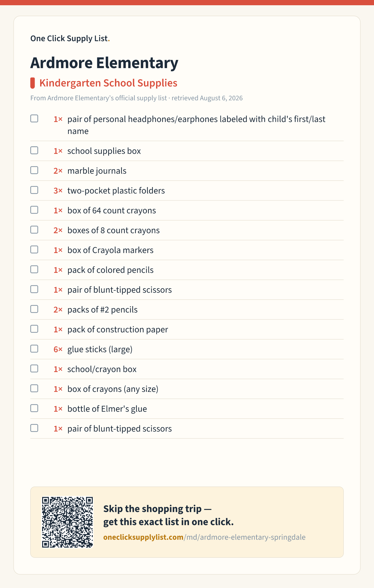374x588 pixels.
Task: Check the school/crayon box item
Action: [x=34, y=368]
